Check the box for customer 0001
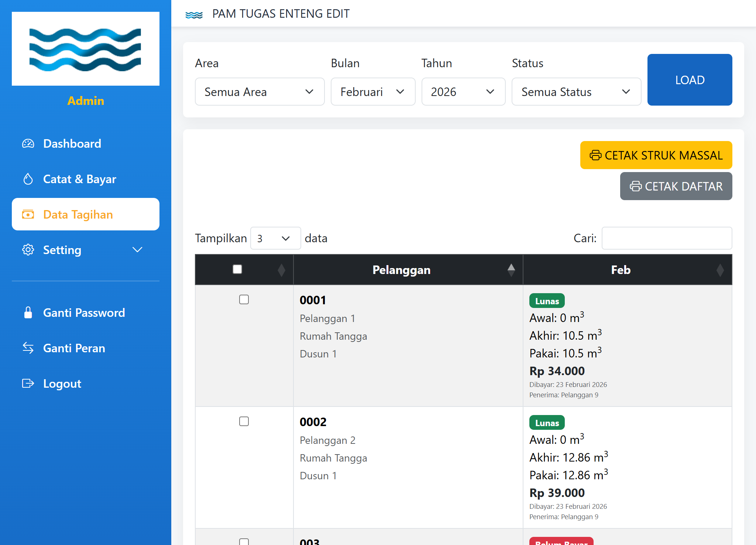756x545 pixels. coord(244,299)
